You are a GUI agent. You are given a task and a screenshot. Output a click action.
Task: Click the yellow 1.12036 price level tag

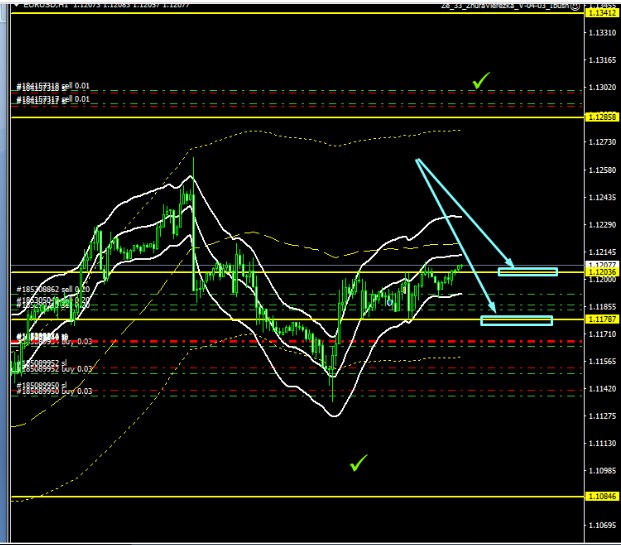[602, 272]
